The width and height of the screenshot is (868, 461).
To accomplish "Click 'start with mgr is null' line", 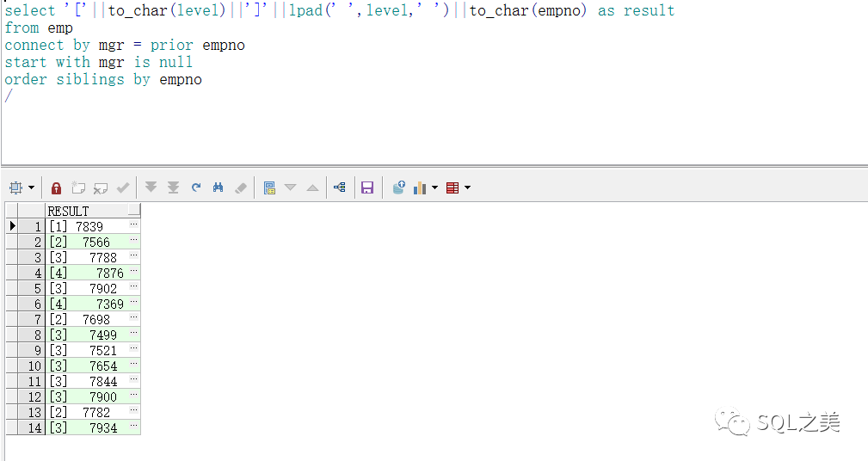I will (99, 62).
